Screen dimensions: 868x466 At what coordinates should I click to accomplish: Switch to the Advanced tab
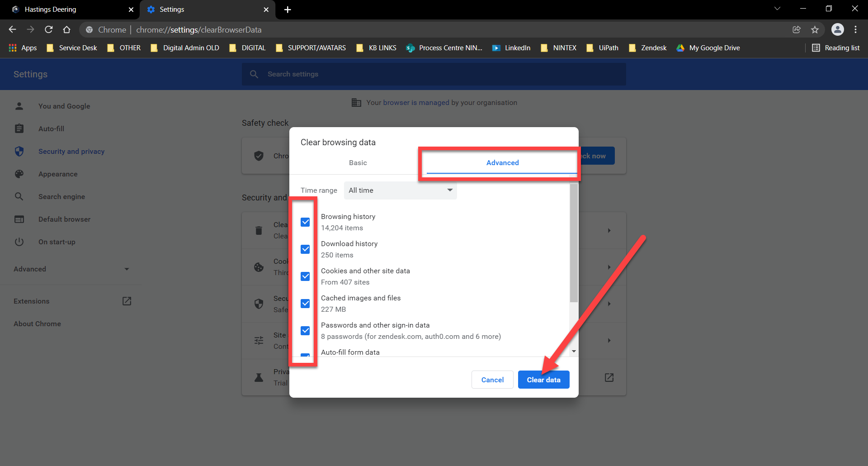point(502,163)
